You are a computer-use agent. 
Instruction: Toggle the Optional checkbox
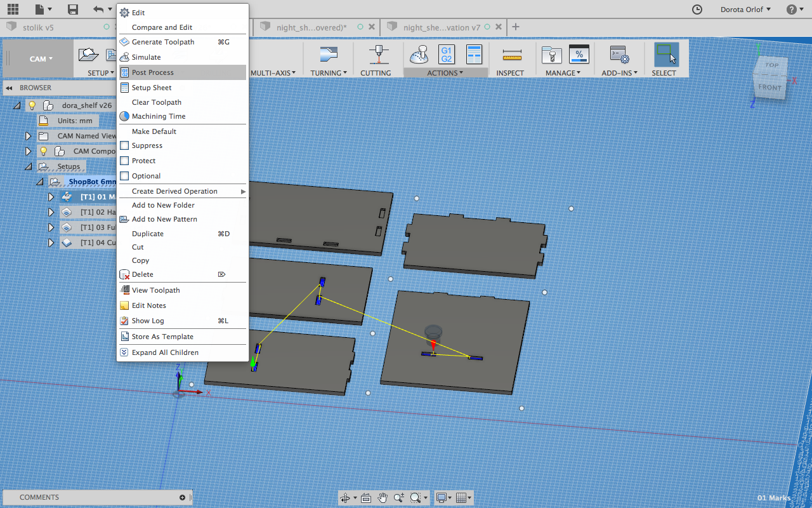pos(125,176)
